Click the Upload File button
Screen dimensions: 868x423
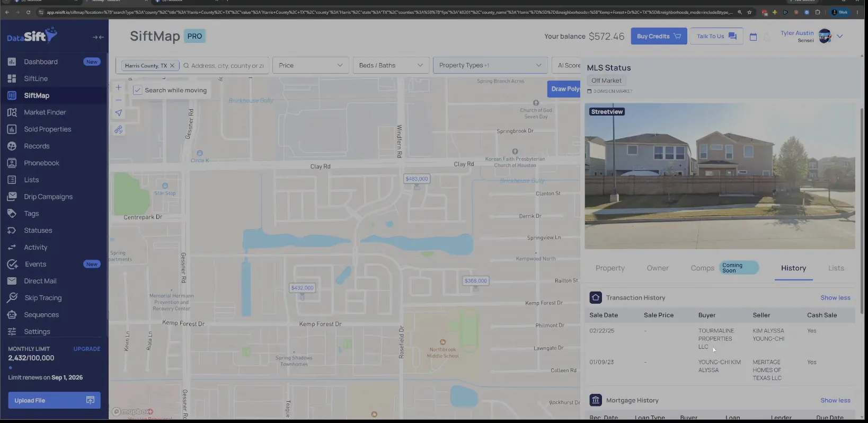(x=54, y=400)
